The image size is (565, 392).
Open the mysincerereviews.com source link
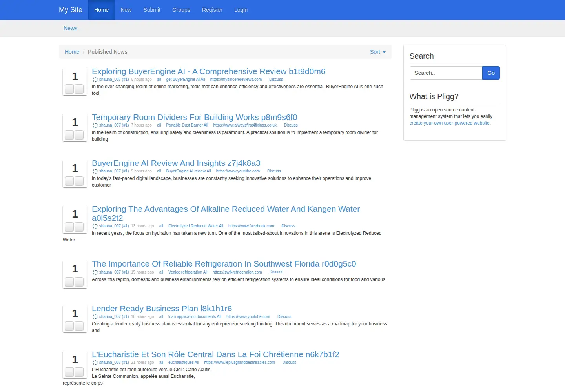(236, 80)
